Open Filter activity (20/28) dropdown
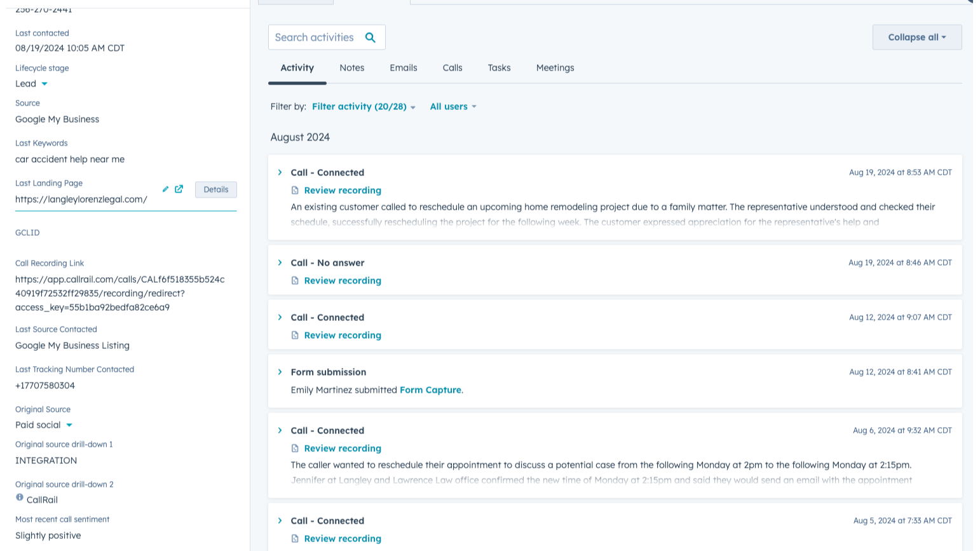 pos(364,107)
